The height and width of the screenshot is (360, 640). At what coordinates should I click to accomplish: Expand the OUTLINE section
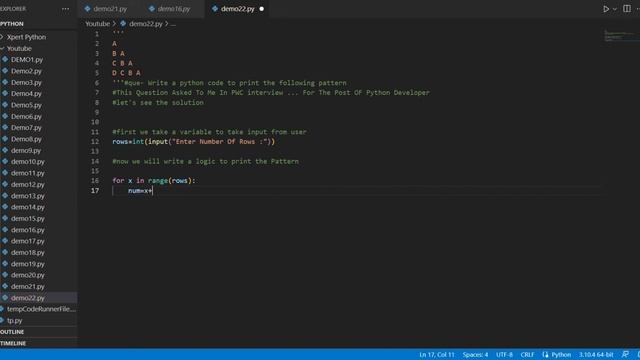[38, 332]
